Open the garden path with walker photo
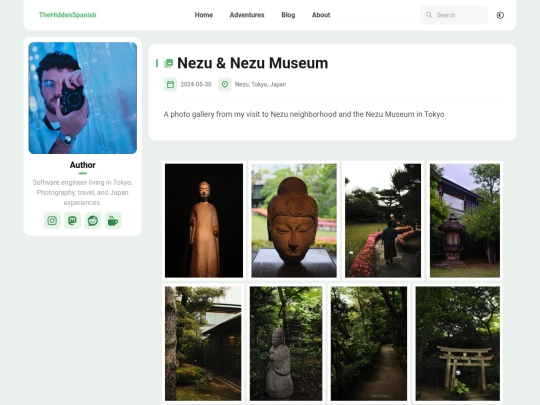The image size is (540, 405). click(383, 220)
